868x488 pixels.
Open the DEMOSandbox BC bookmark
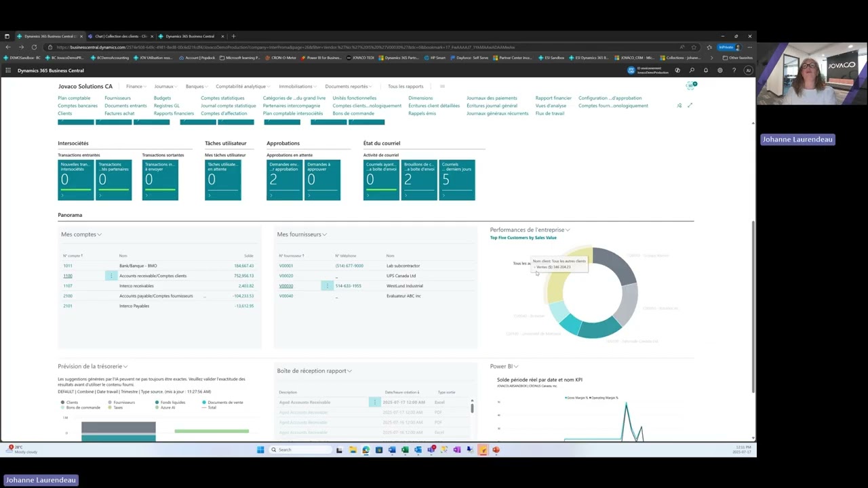(x=22, y=58)
